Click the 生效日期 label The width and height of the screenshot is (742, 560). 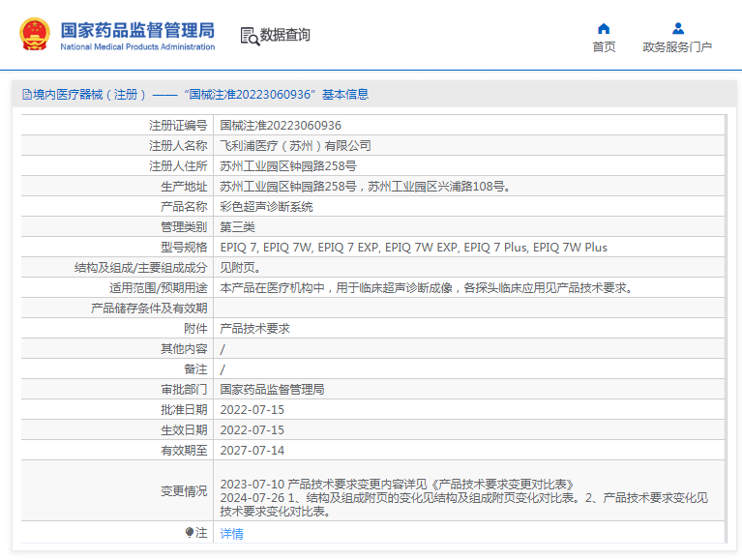pyautogui.click(x=184, y=430)
